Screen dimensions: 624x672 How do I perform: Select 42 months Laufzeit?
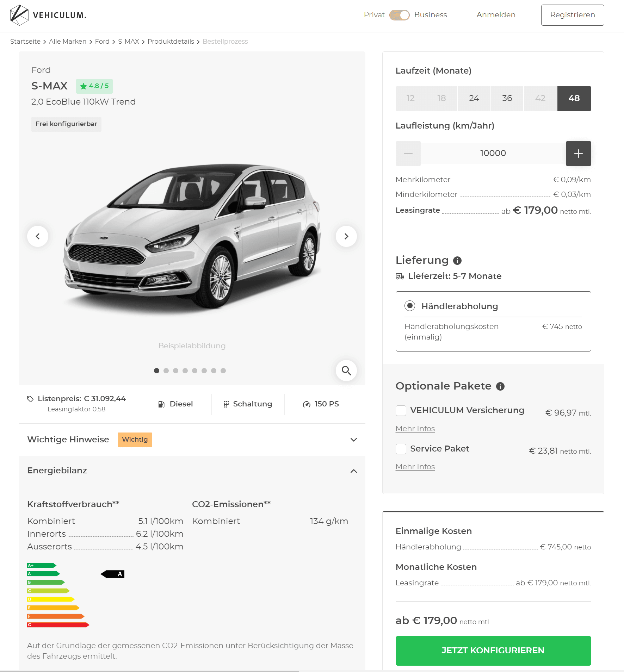point(540,98)
